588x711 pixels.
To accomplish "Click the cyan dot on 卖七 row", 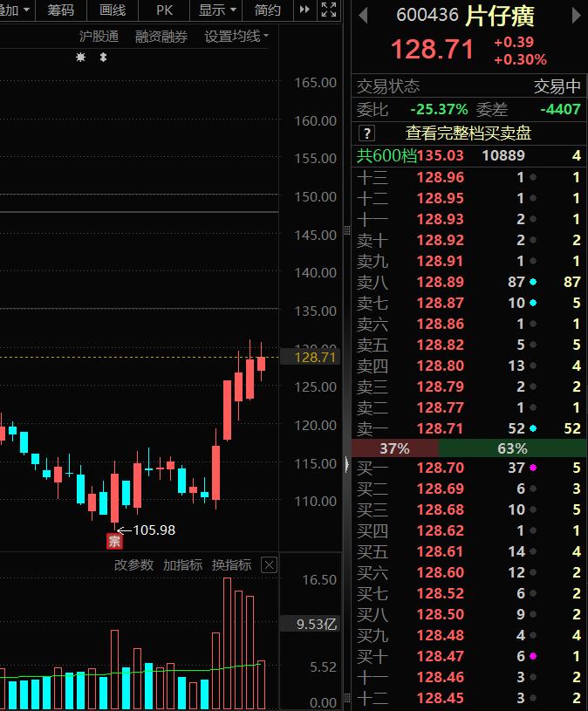I will [533, 303].
